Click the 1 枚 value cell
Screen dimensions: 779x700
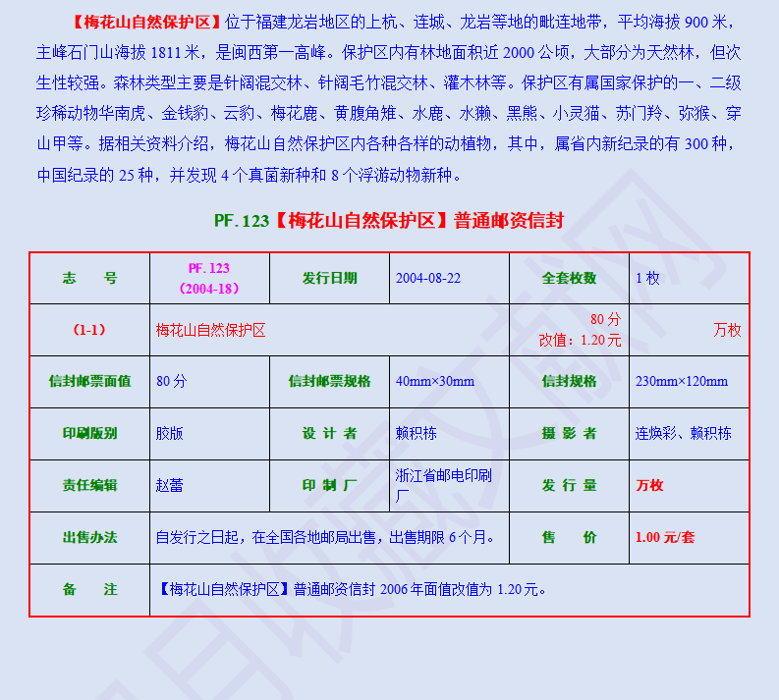pyautogui.click(x=648, y=278)
